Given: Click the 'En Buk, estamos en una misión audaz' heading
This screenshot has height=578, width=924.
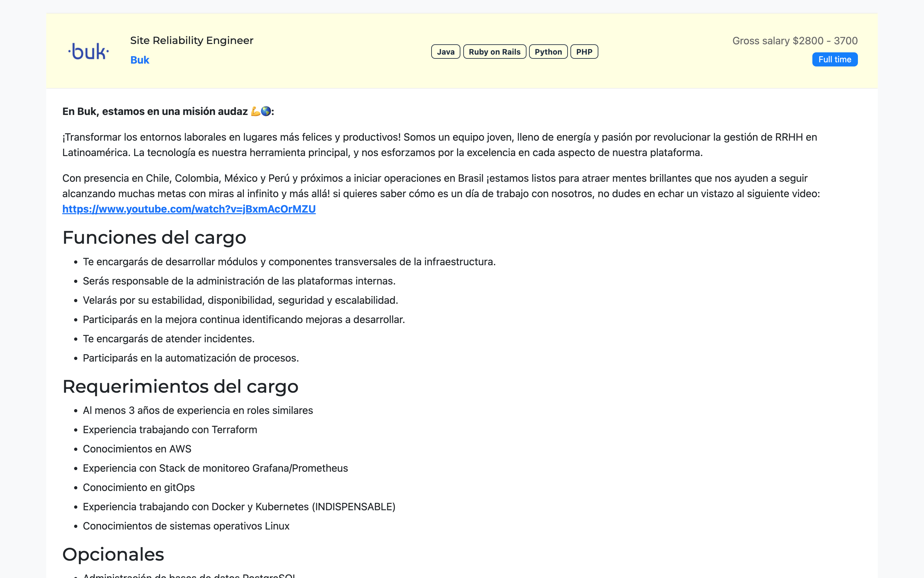Looking at the screenshot, I should pyautogui.click(x=168, y=112).
